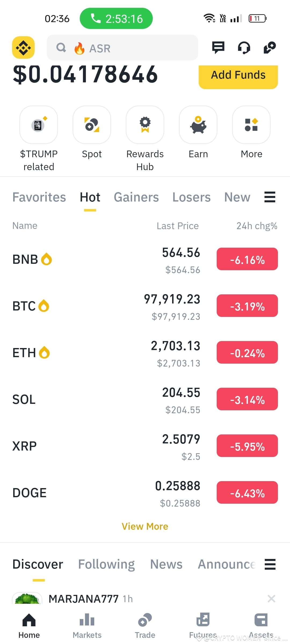The image size is (290, 644).
Task: Open the chat messages icon
Action: click(x=218, y=47)
